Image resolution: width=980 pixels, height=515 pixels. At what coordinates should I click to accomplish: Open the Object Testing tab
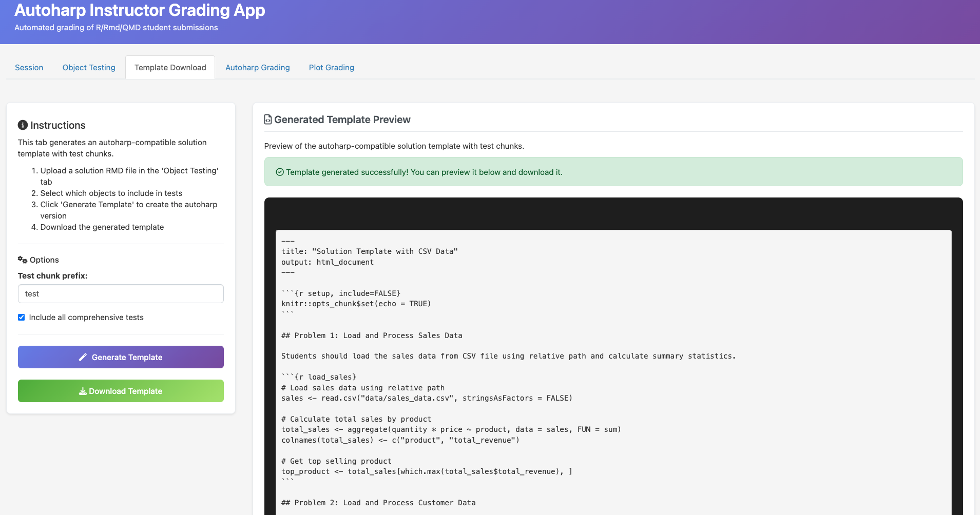(88, 67)
